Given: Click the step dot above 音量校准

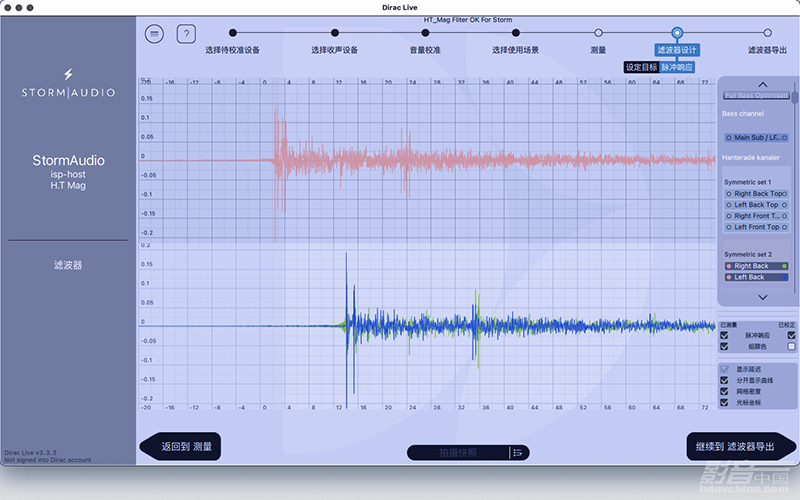Looking at the screenshot, I should 425,33.
